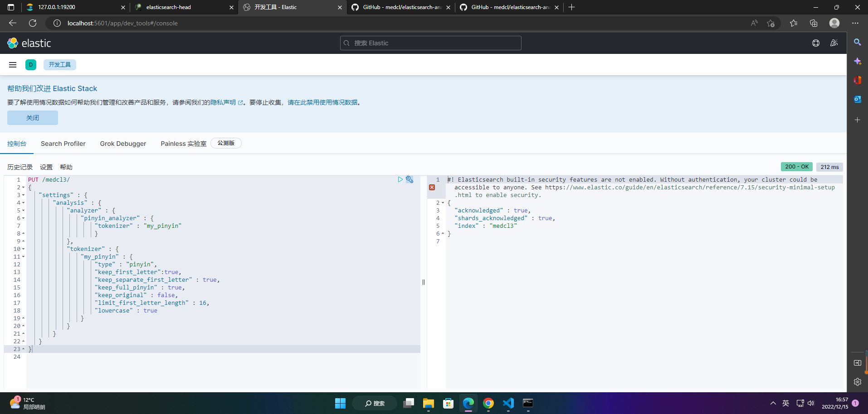The width and height of the screenshot is (868, 414).
Task: Click the space avatar D
Action: click(x=31, y=65)
